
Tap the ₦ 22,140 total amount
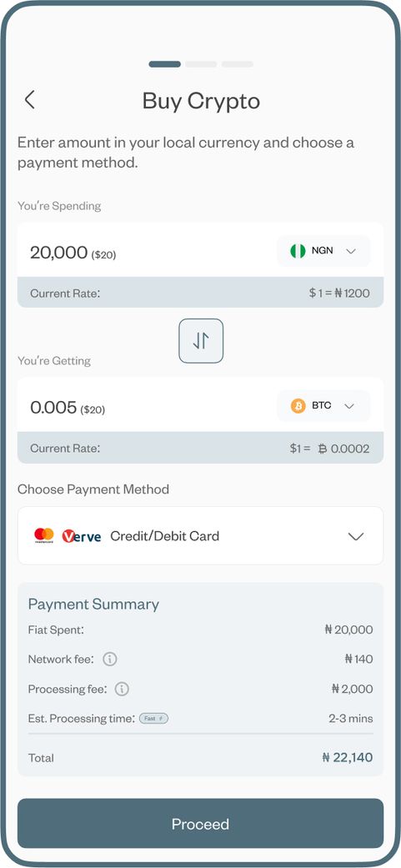[348, 757]
